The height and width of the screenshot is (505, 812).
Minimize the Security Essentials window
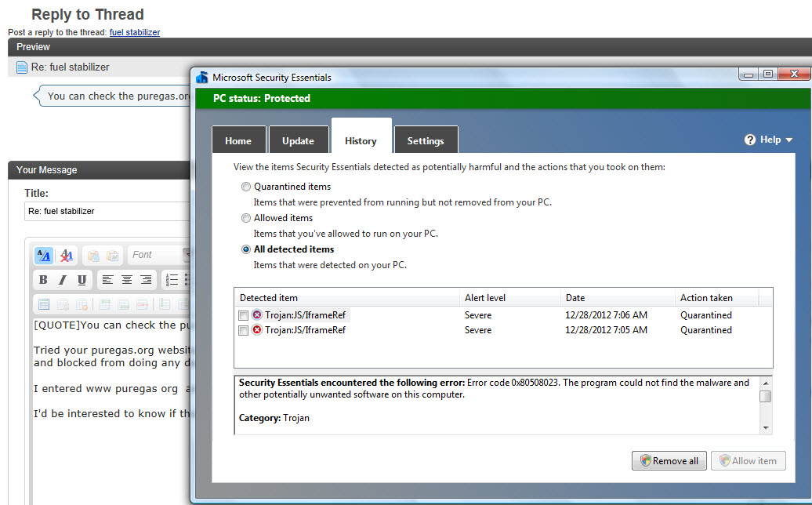pyautogui.click(x=749, y=74)
